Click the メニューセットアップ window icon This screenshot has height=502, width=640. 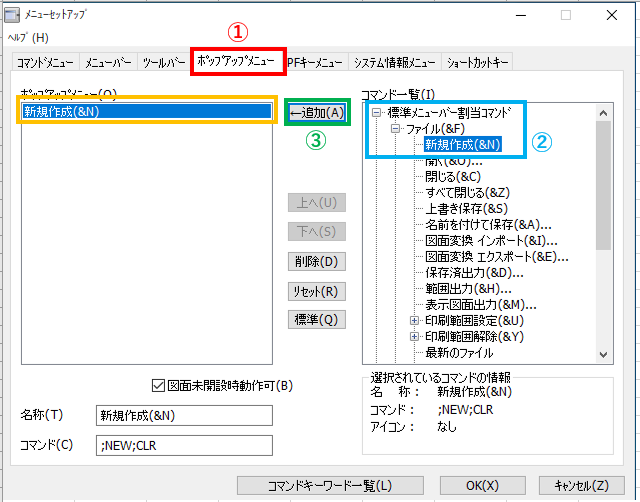pos(12,15)
